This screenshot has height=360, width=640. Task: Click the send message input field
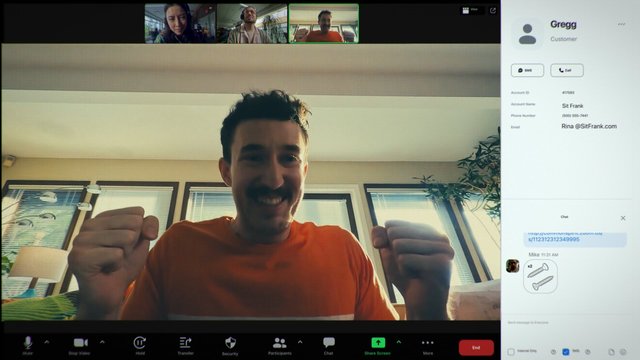coord(567,322)
